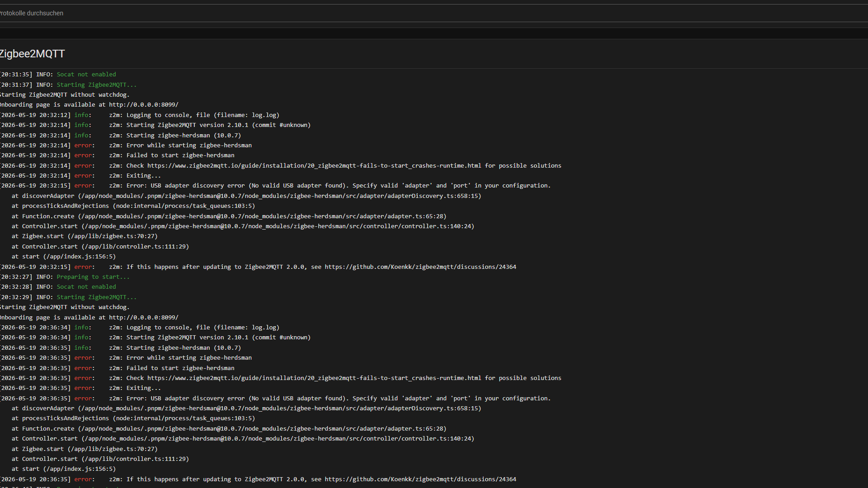This screenshot has width=868, height=488.
Task: Click the 20:32:28 'Socat not enabled' log line
Action: (x=58, y=287)
